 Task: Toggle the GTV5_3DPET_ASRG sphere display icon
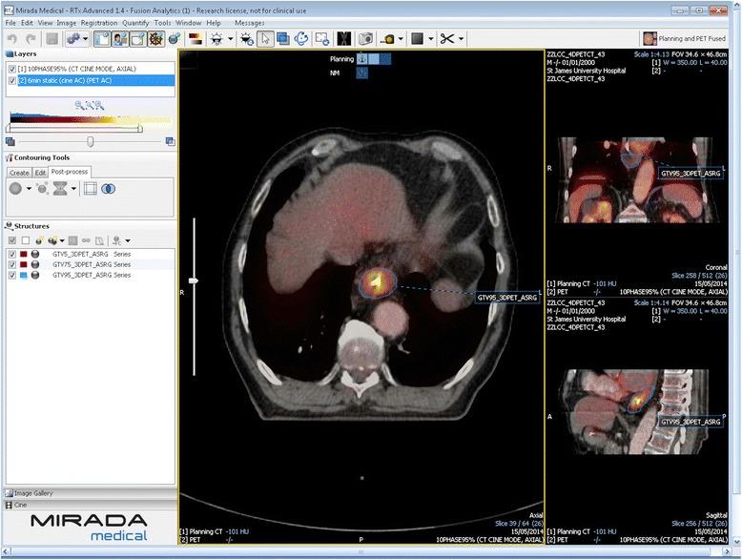[35, 254]
